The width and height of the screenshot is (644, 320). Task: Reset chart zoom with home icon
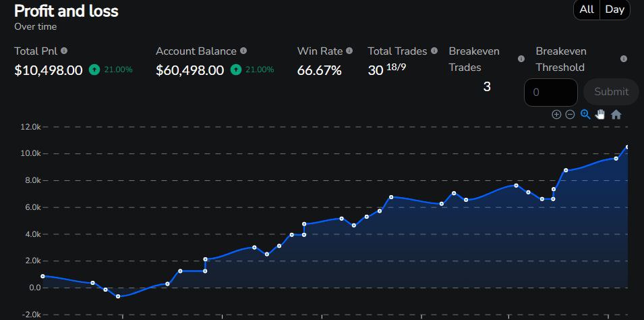tap(616, 115)
